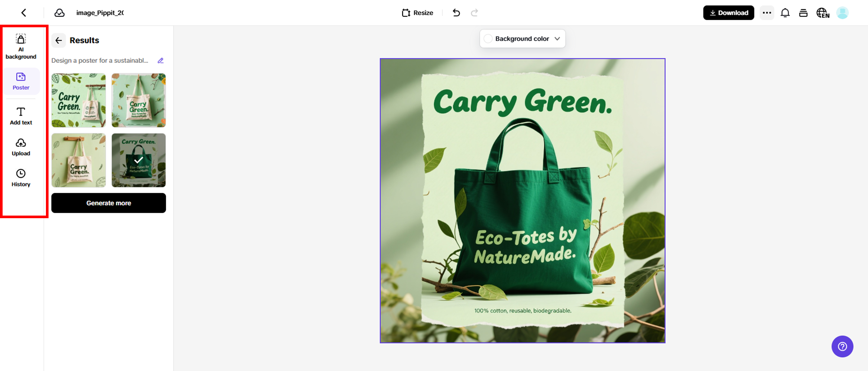Open the three-dots more options menu

click(767, 13)
